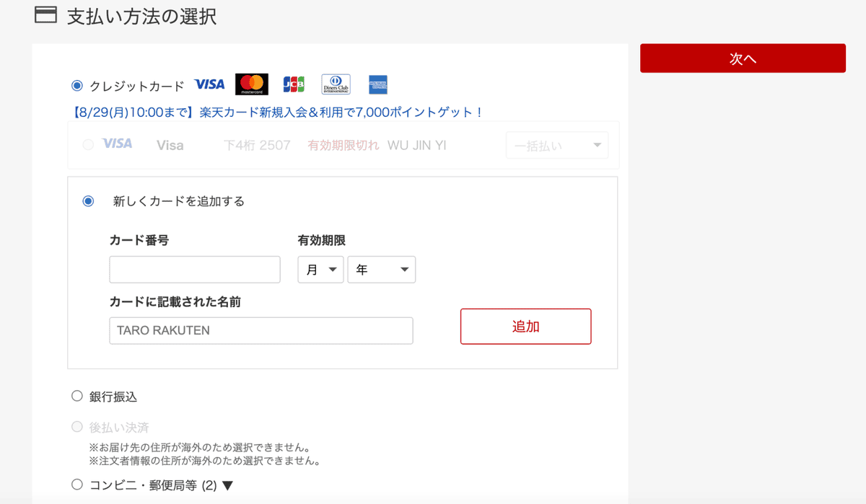Image resolution: width=866 pixels, height=504 pixels.
Task: Click the 下4桁 2507 card digits text
Action: coord(257,145)
